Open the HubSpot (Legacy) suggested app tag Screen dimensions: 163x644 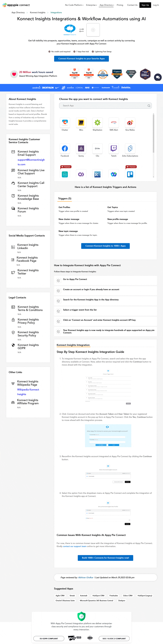(145, 595)
